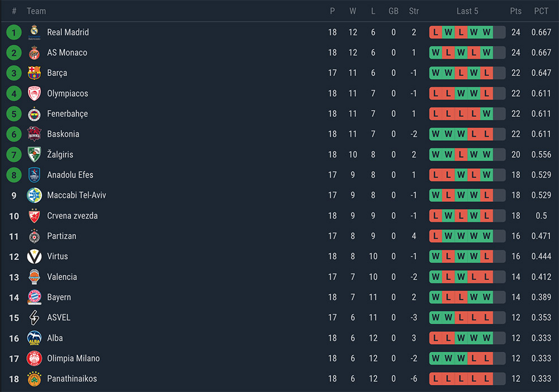The height and width of the screenshot is (392, 559).
Task: Open the Olimpia Milano team link
Action: (73, 358)
